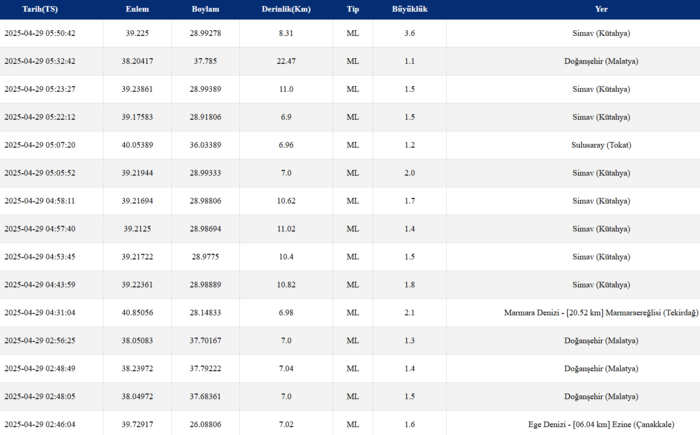Select depth value 10.4
Screen dimensions: 700x435
coord(286,257)
